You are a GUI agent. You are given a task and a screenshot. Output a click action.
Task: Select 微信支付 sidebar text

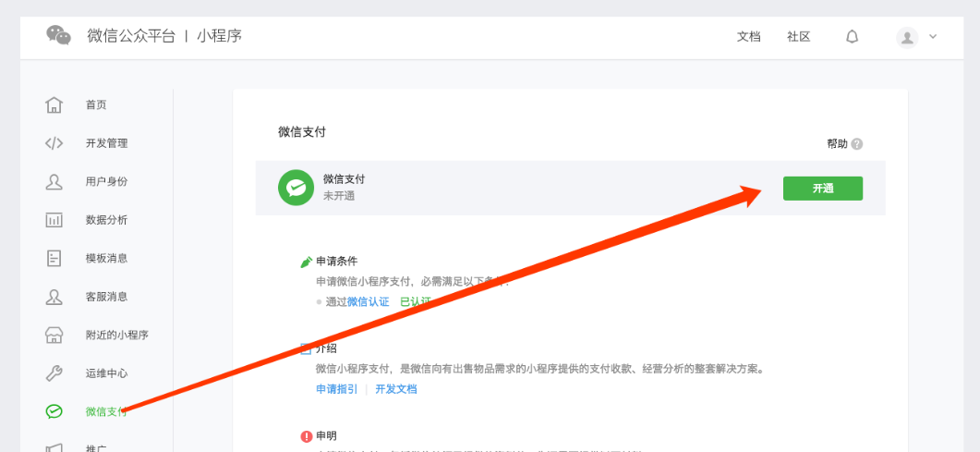pyautogui.click(x=107, y=411)
